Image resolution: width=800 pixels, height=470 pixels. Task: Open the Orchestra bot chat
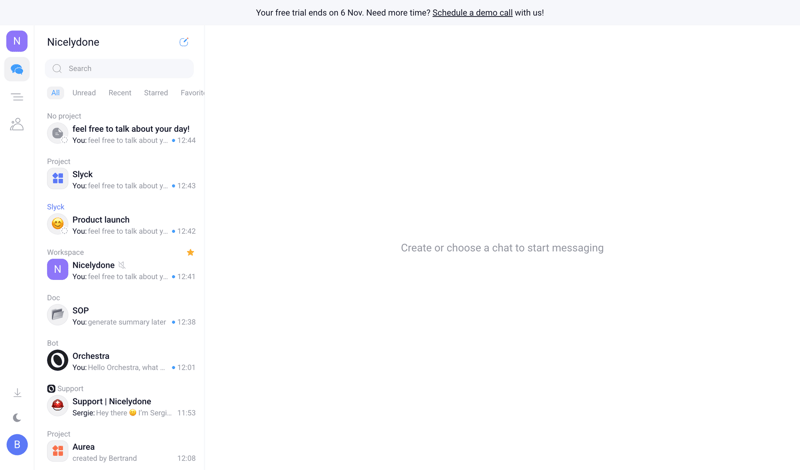[120, 361]
